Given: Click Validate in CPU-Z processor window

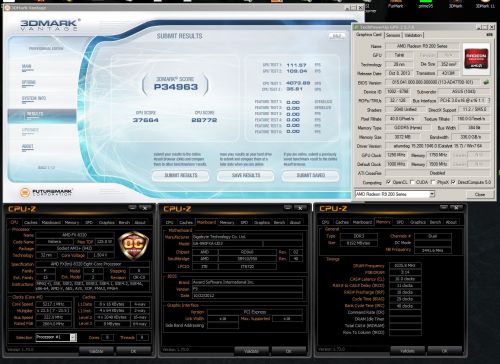Looking at the screenshot, I should click(96, 351).
